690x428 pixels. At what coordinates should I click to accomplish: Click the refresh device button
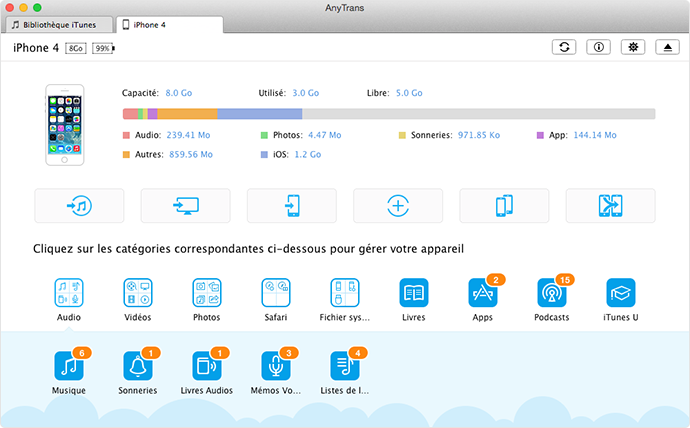point(564,47)
